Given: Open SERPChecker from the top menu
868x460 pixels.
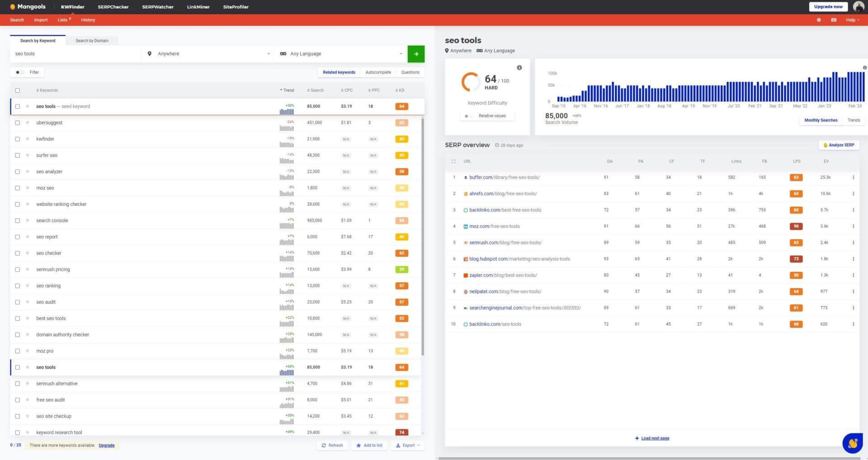Looking at the screenshot, I should (x=113, y=7).
